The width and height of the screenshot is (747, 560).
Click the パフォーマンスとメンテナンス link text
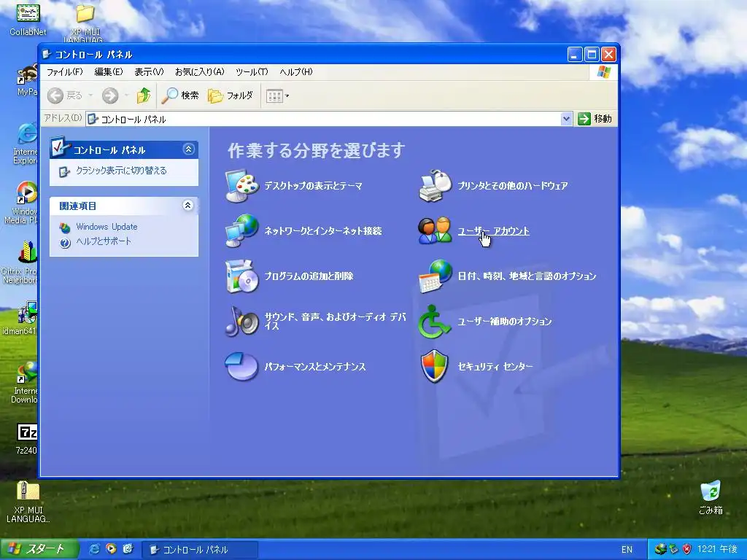[315, 366]
